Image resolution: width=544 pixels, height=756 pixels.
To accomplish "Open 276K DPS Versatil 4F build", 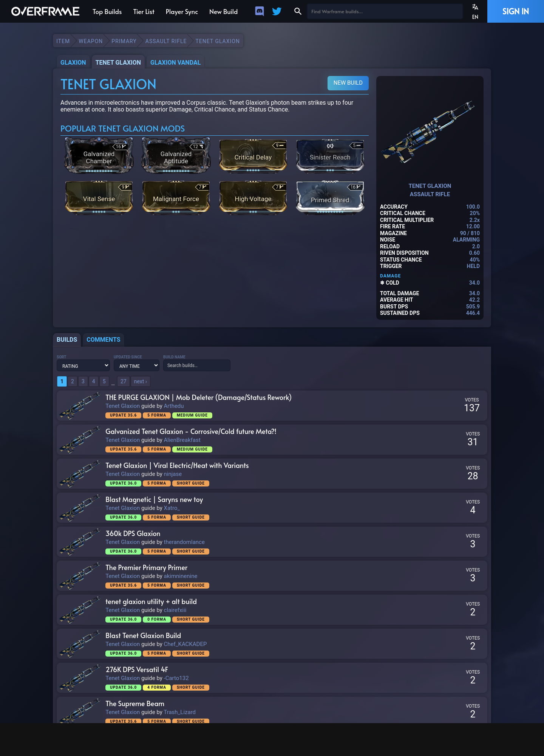I will pos(137,669).
